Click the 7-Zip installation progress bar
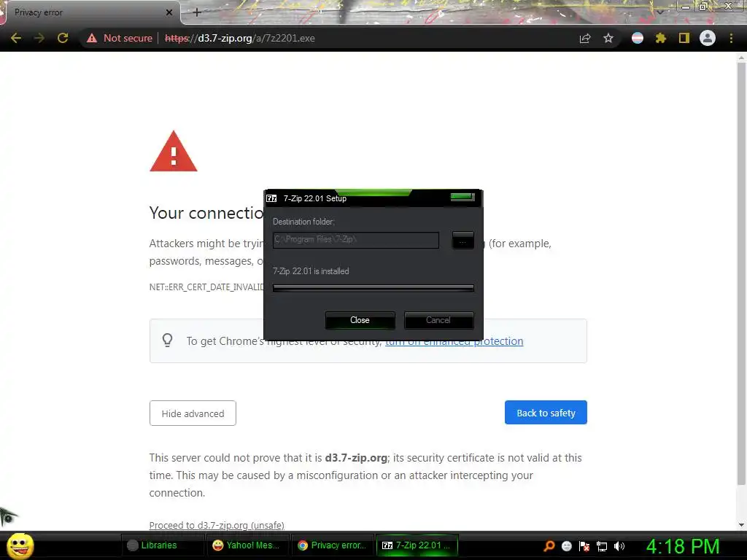The height and width of the screenshot is (560, 747). click(x=373, y=288)
